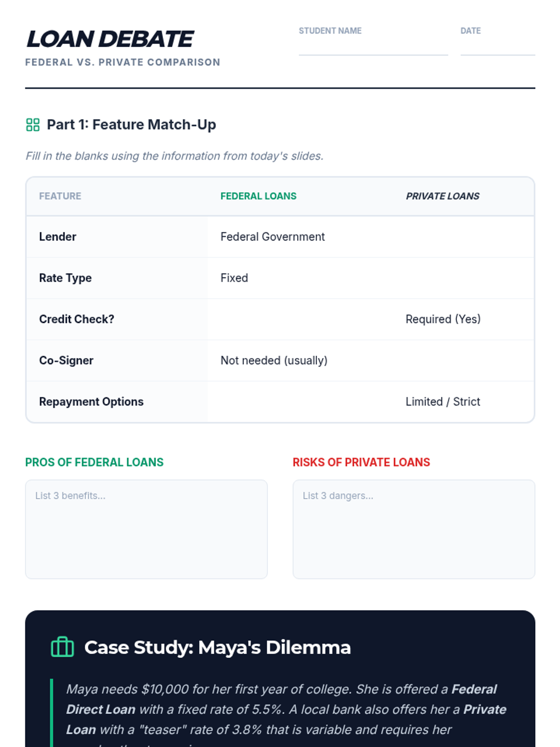Click the Feature column header

point(60,196)
